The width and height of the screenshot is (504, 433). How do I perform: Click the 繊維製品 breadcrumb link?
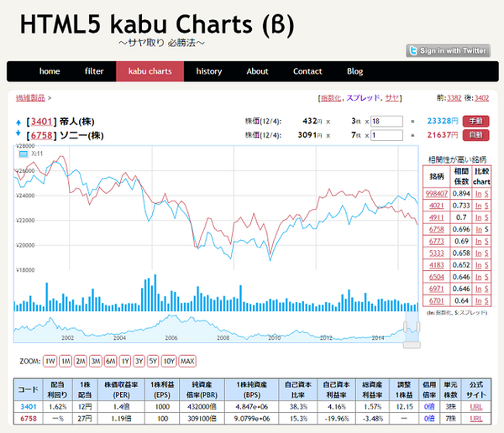tap(30, 98)
